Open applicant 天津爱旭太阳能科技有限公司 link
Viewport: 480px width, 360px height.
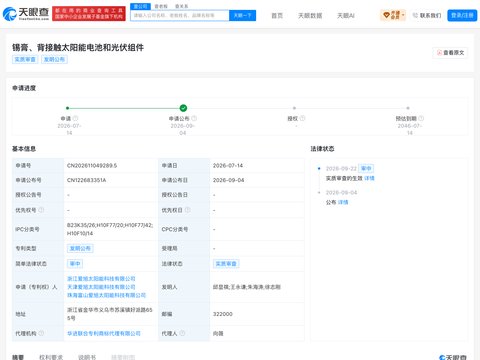pyautogui.click(x=101, y=287)
